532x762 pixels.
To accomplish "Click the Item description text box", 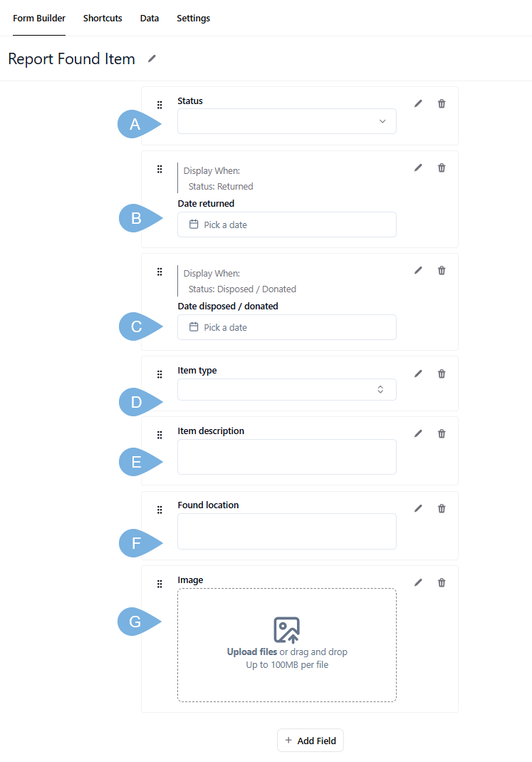I will click(287, 457).
